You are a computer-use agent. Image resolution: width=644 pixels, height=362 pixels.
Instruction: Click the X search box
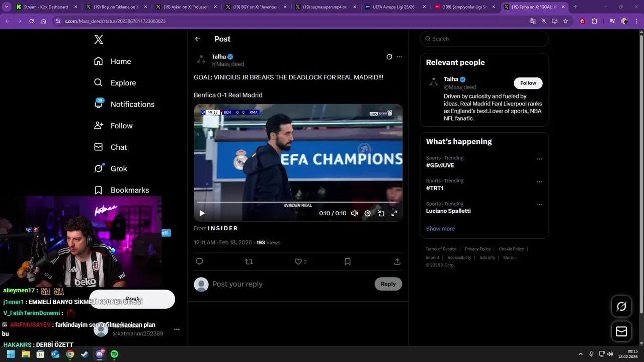click(x=484, y=39)
